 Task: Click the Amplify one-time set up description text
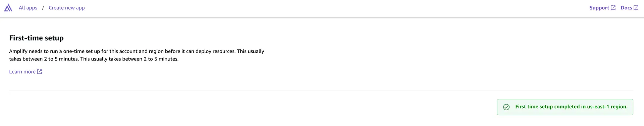pos(137,55)
